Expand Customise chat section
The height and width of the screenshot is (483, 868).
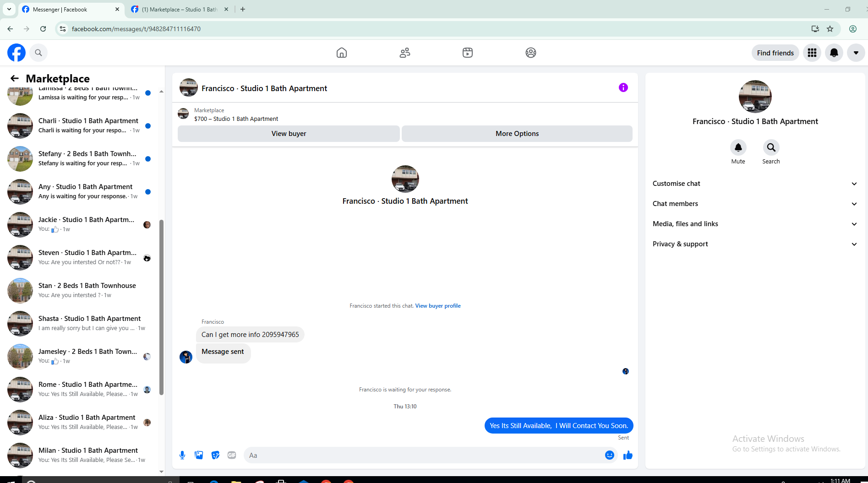click(x=755, y=184)
